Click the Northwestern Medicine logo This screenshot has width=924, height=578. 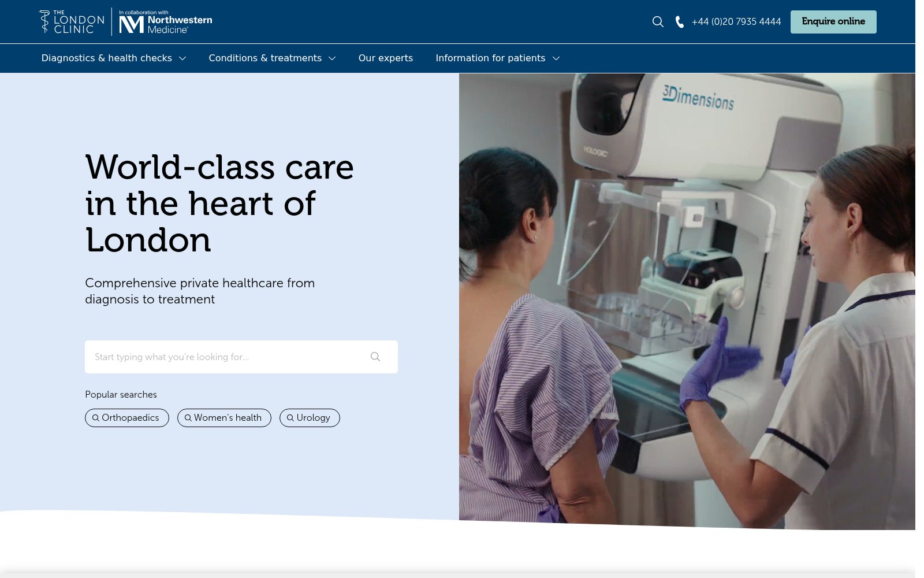[166, 22]
